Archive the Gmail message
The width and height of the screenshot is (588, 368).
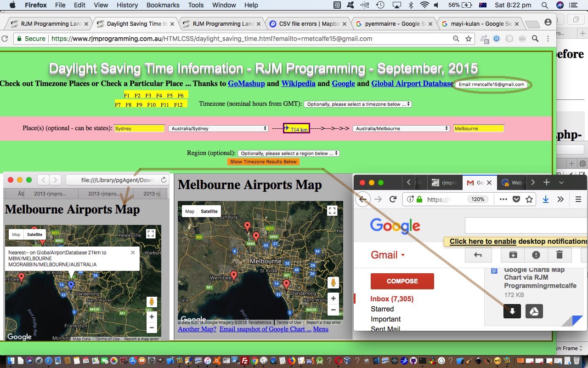tap(513, 254)
